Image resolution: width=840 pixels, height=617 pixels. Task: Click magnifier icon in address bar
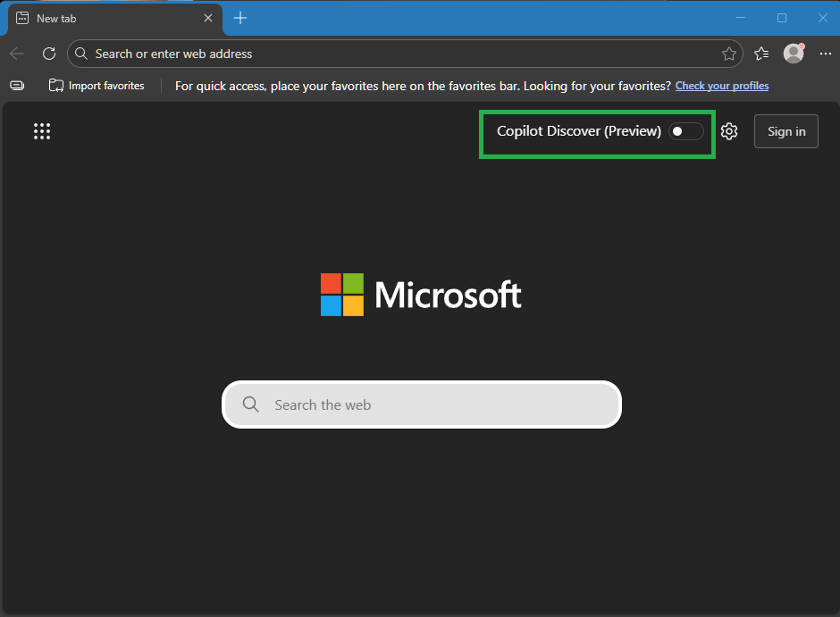[81, 54]
